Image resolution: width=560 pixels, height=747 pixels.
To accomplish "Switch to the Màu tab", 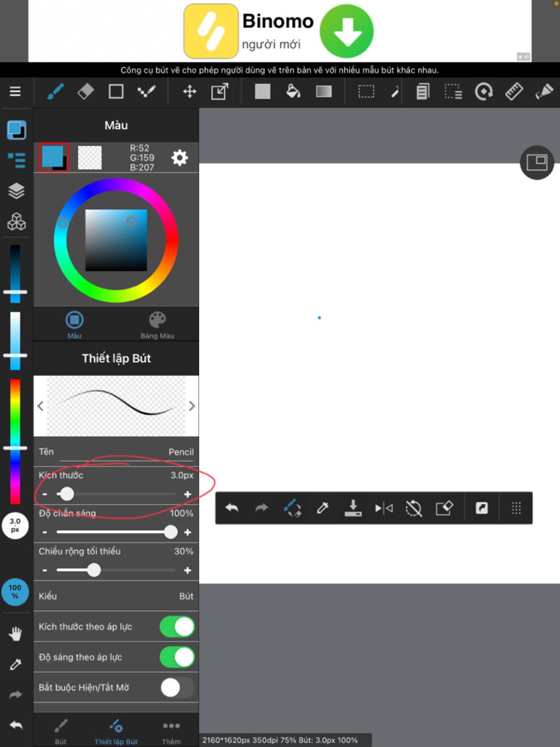I will click(74, 325).
